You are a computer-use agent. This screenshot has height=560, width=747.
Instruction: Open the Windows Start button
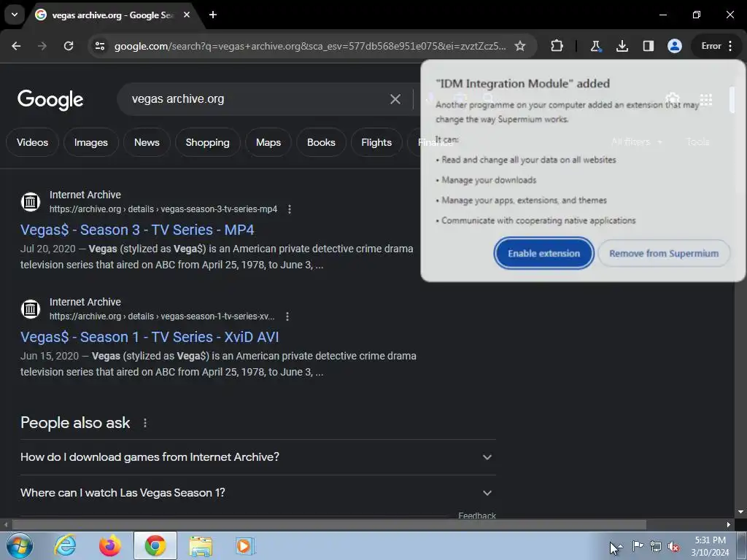click(x=19, y=545)
